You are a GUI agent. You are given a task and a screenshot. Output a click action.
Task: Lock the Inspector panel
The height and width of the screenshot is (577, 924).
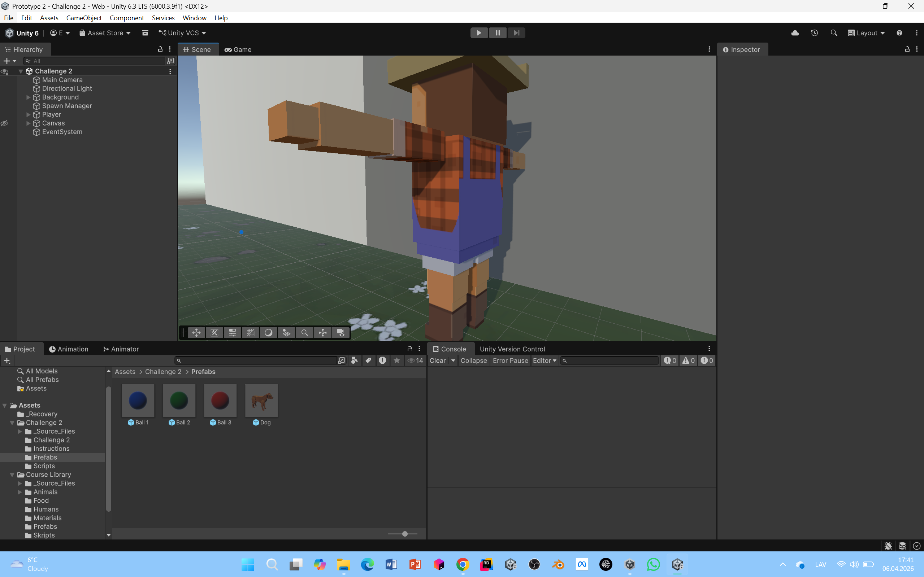pos(907,49)
